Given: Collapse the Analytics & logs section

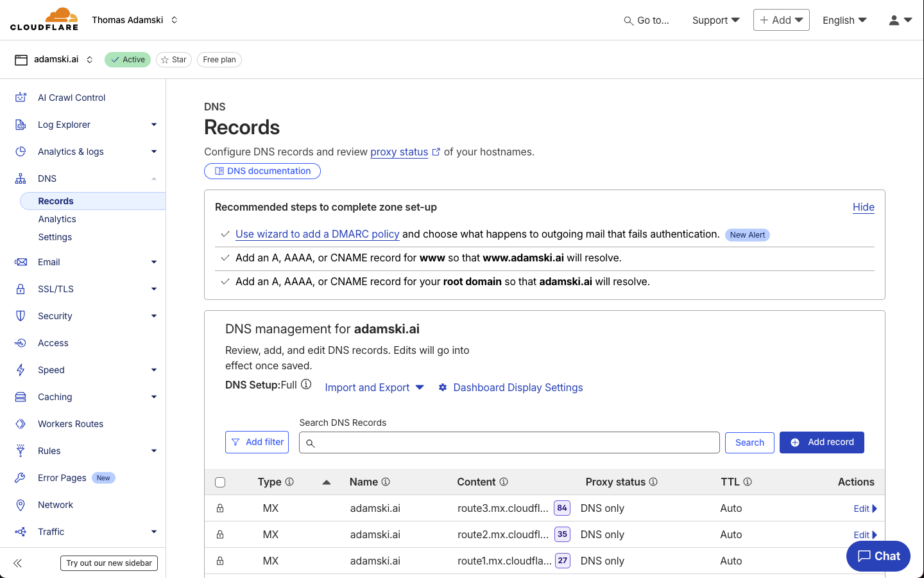Looking at the screenshot, I should 153,152.
